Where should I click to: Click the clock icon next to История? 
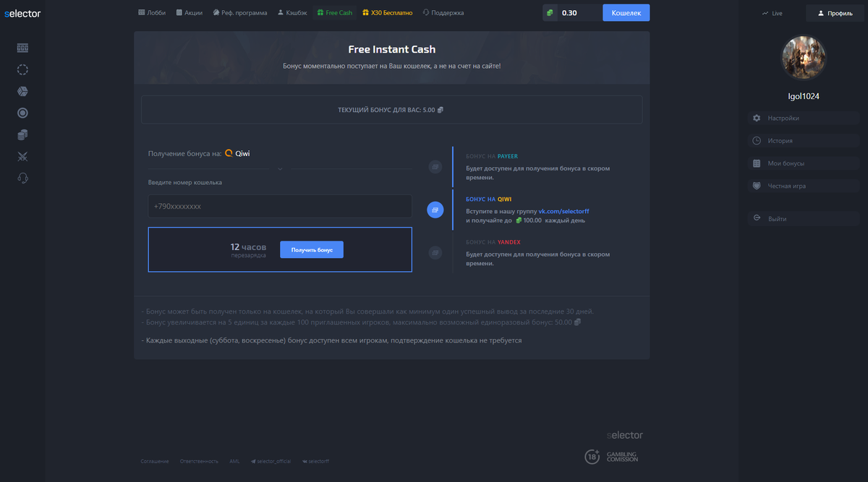pyautogui.click(x=757, y=141)
